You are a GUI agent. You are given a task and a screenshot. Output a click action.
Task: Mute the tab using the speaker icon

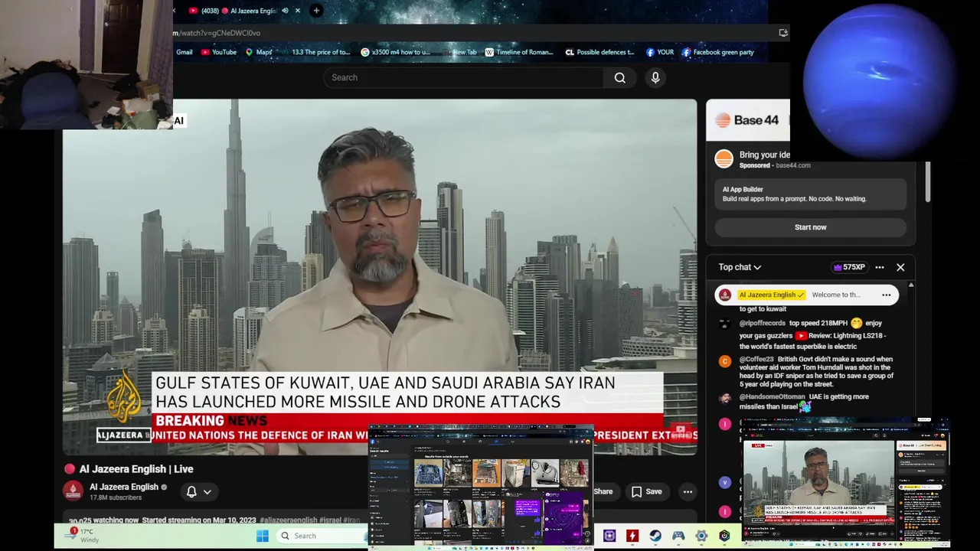point(285,11)
